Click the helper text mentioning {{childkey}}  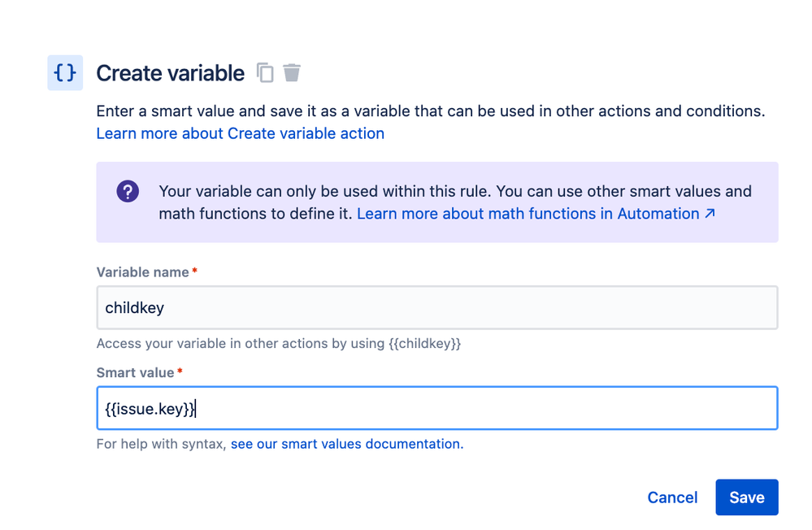[x=278, y=343]
